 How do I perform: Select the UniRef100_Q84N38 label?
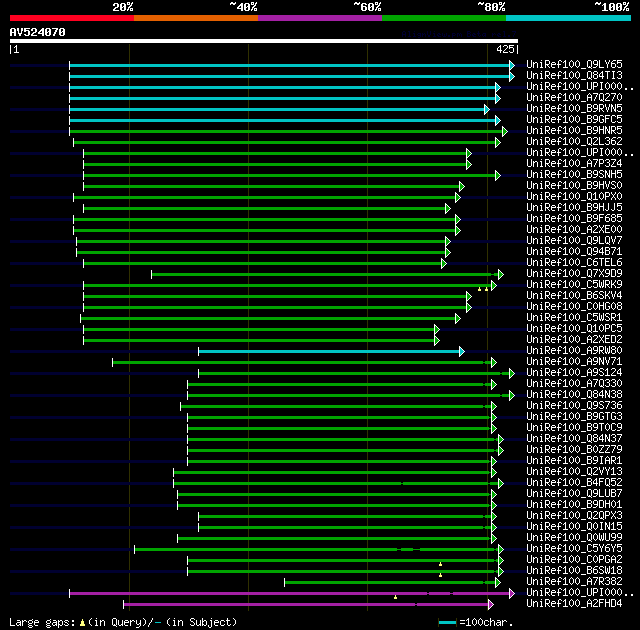click(574, 395)
